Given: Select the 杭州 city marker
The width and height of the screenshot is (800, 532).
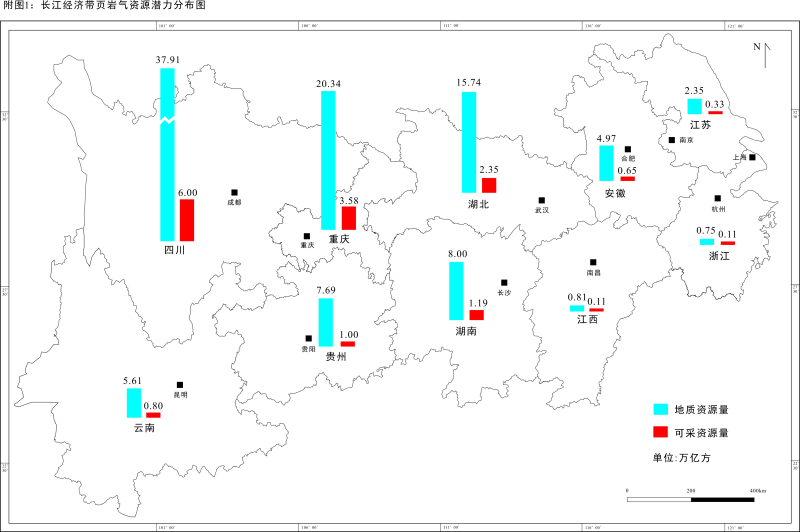Looking at the screenshot, I should tap(717, 198).
